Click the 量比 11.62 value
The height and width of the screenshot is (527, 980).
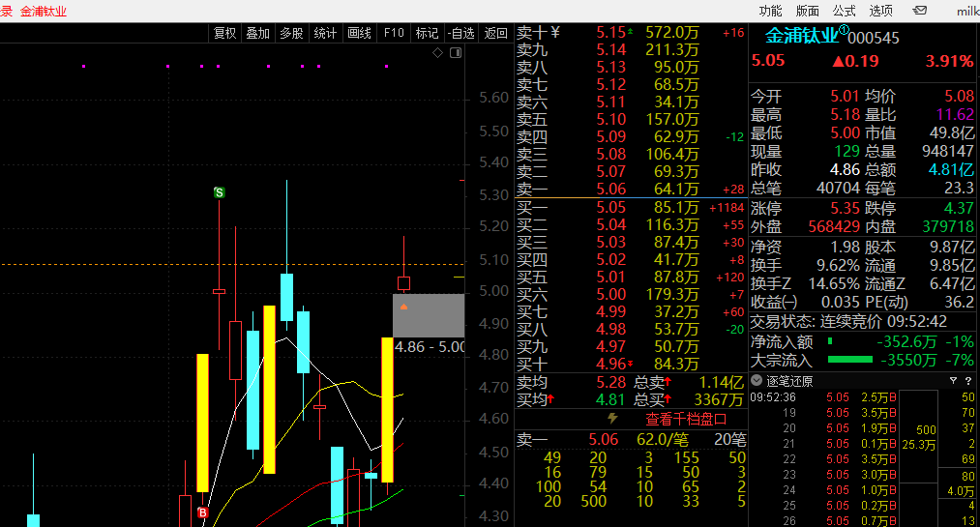955,115
